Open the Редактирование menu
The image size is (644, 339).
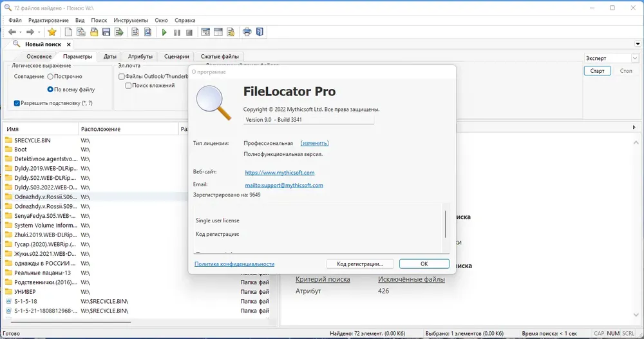pyautogui.click(x=48, y=20)
